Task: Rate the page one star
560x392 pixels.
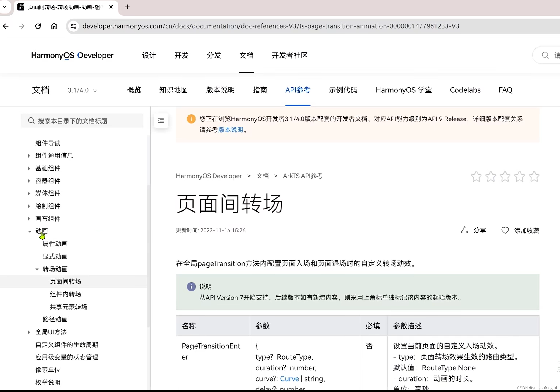Action: coord(476,176)
